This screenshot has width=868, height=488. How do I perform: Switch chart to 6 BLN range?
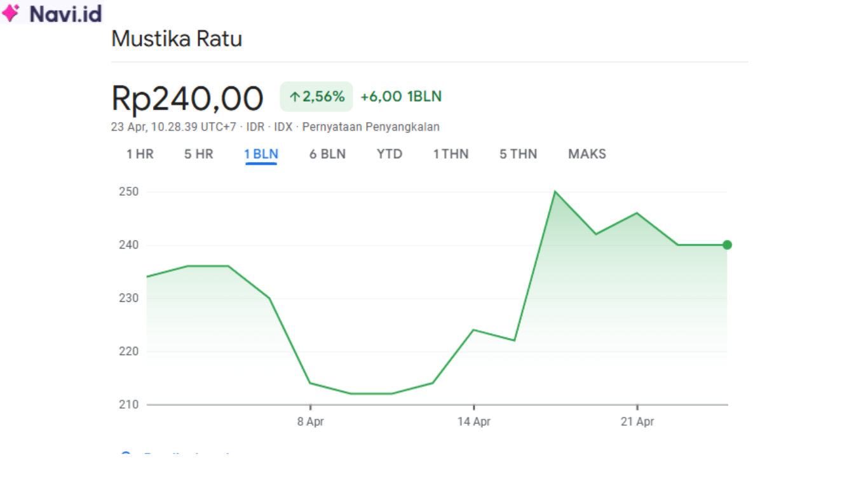(328, 154)
